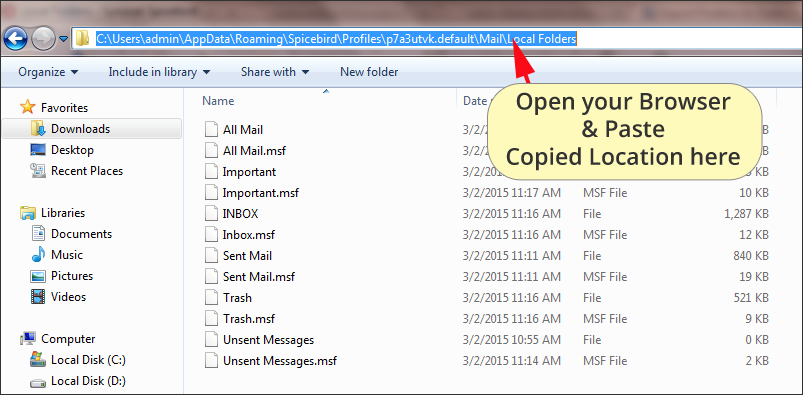Click the highlighted path in address bar
The width and height of the screenshot is (803, 395).
(x=336, y=38)
